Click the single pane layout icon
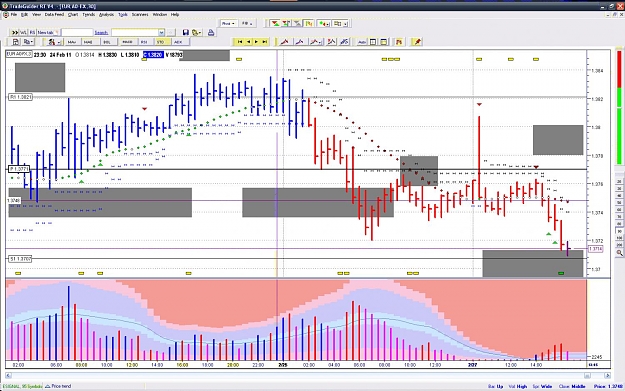 (373, 41)
